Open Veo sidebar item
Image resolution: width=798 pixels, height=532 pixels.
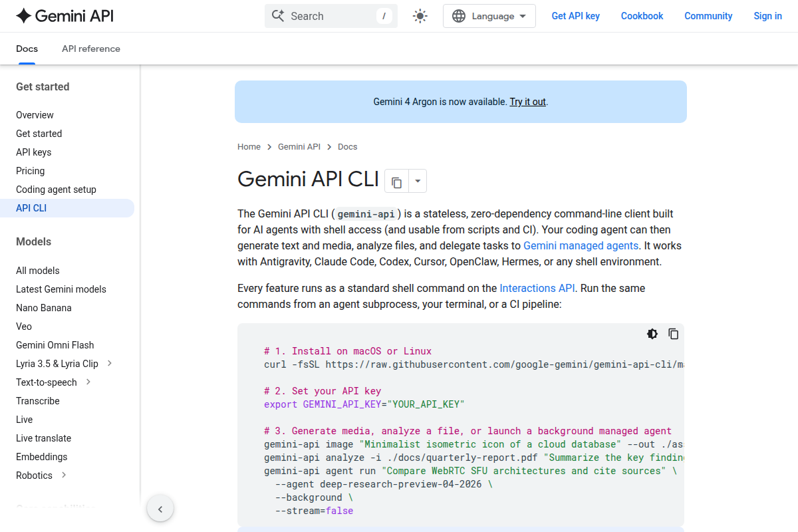[x=24, y=327]
